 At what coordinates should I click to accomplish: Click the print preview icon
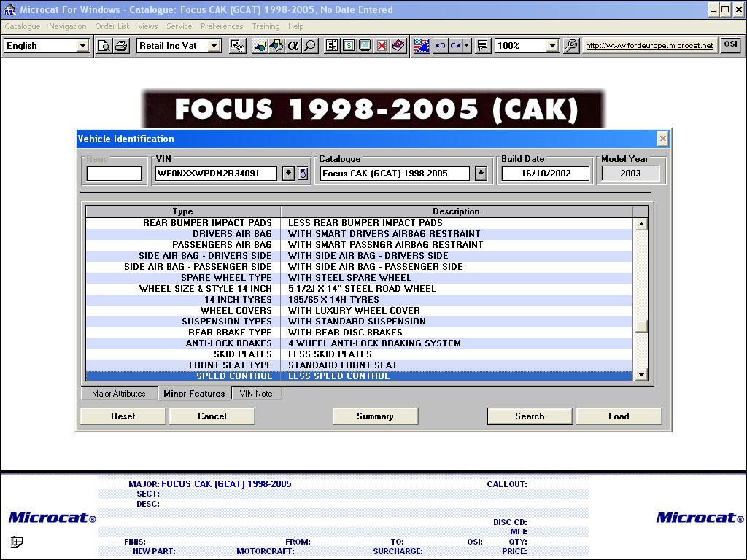click(104, 45)
